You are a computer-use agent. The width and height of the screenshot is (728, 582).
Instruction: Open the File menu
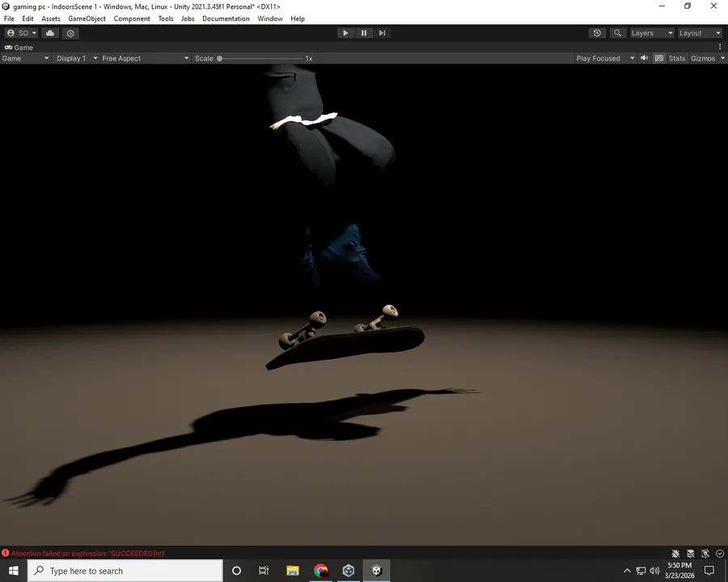(9, 19)
